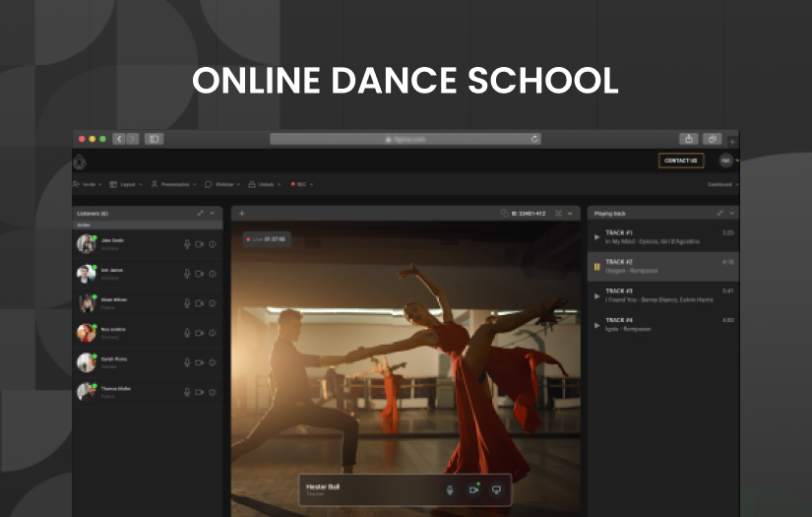Expand the Listeners panel to fullscreen
Viewport: 812px width, 517px height.
[200, 213]
